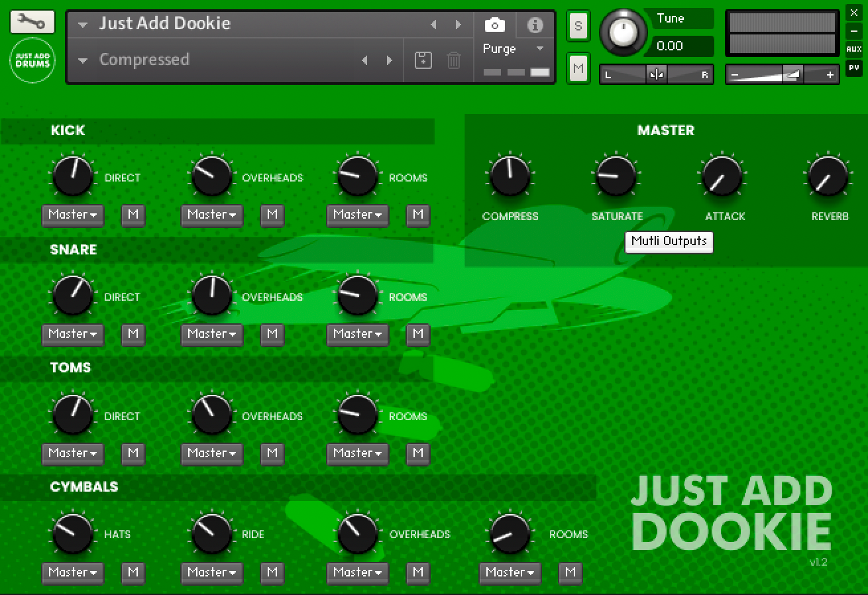868x595 pixels.
Task: Open the Compressed snapshot dropdown arrow
Action: (83, 61)
